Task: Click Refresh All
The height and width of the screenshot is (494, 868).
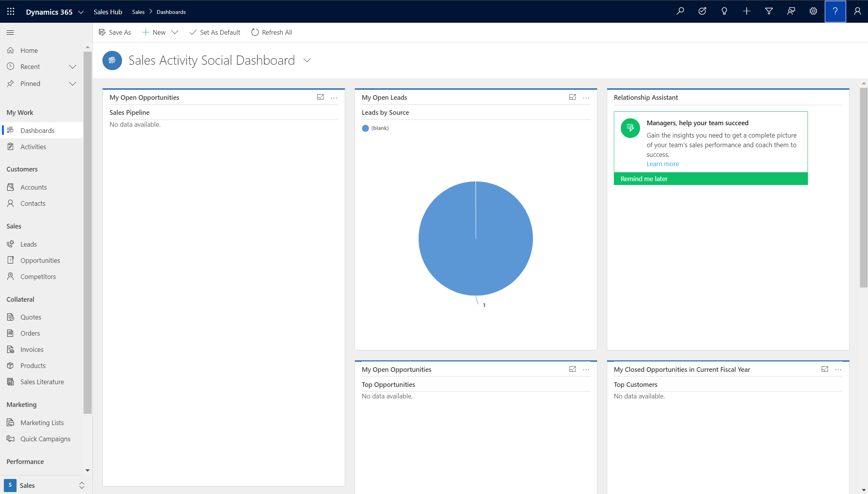Action: coord(271,32)
